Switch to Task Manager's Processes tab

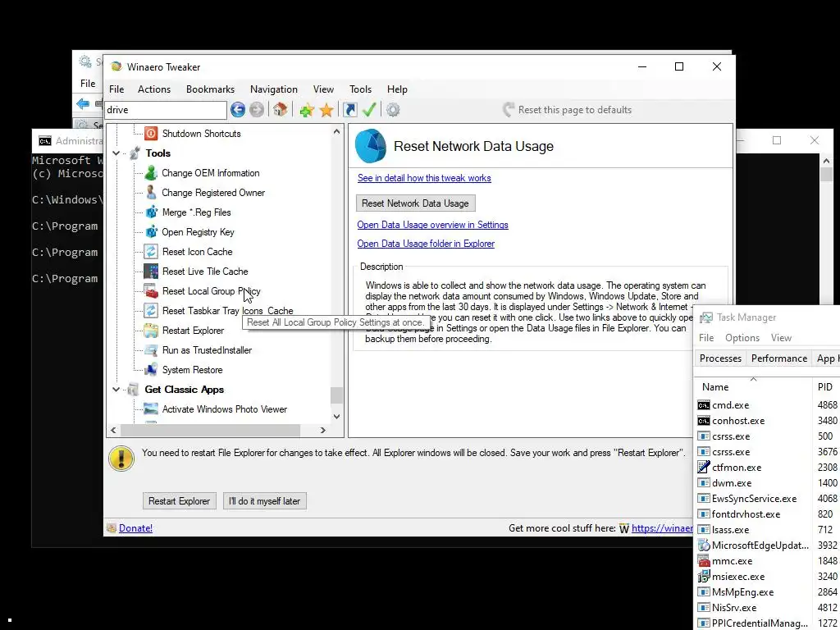pos(720,358)
